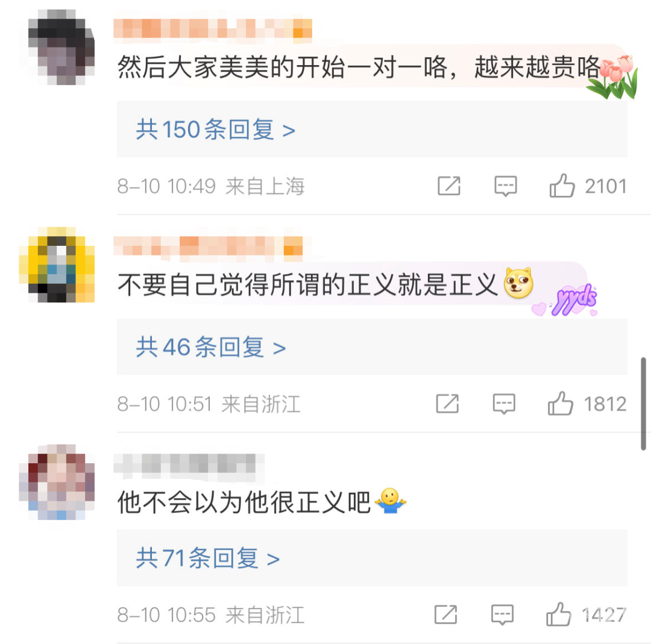This screenshot has height=644, width=651.
Task: Open the second commenter's yellow avatar
Action: click(x=57, y=264)
